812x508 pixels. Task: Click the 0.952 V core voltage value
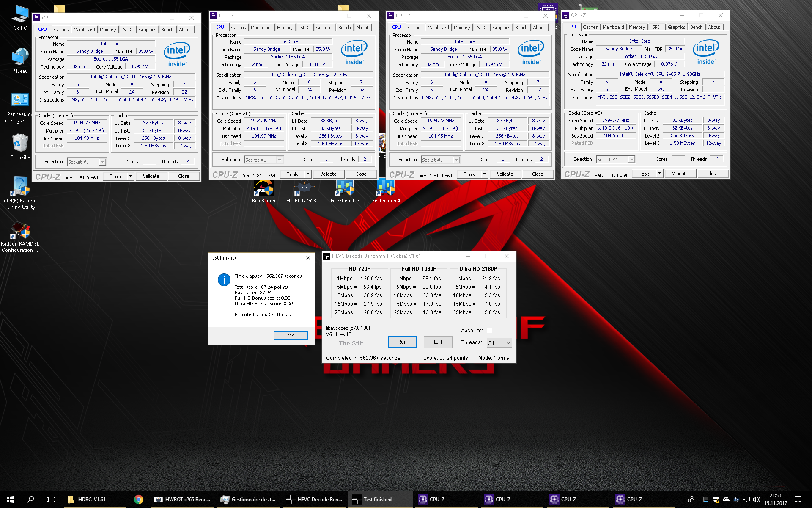pos(140,67)
